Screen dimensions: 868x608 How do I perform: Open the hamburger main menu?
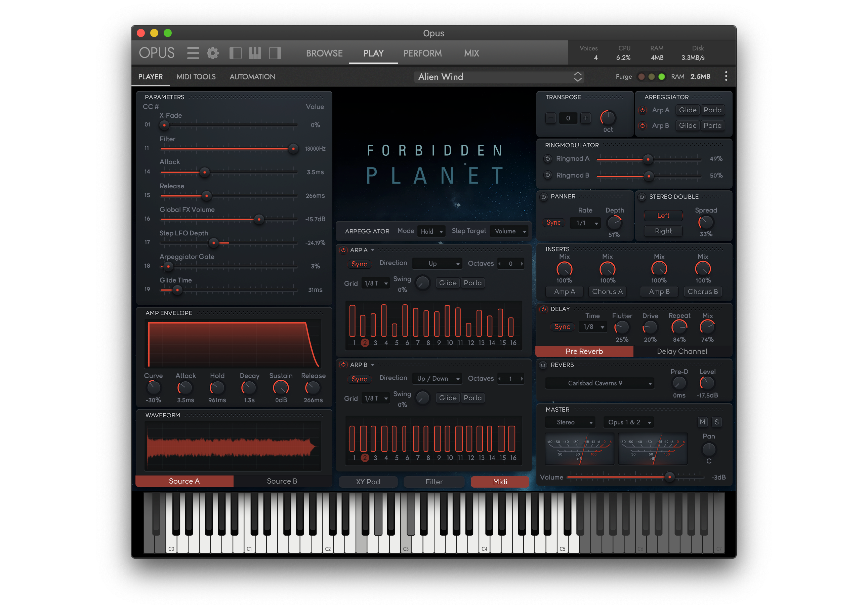(x=193, y=53)
